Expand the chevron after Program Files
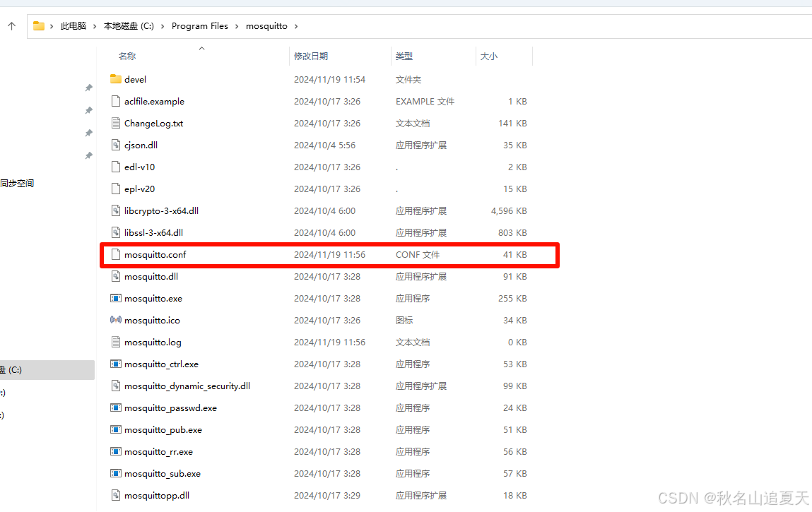This screenshot has height=512, width=812. pyautogui.click(x=237, y=26)
